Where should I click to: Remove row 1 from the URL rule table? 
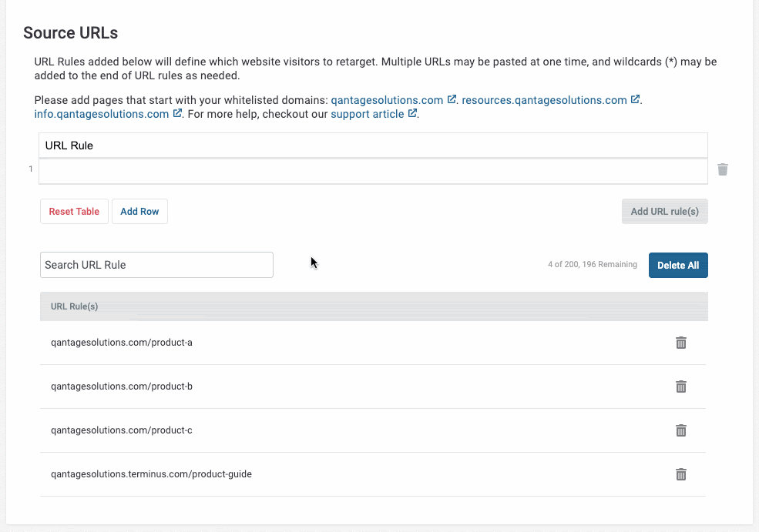[723, 169]
